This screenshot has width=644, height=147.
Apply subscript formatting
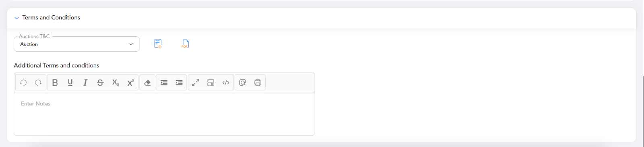116,83
